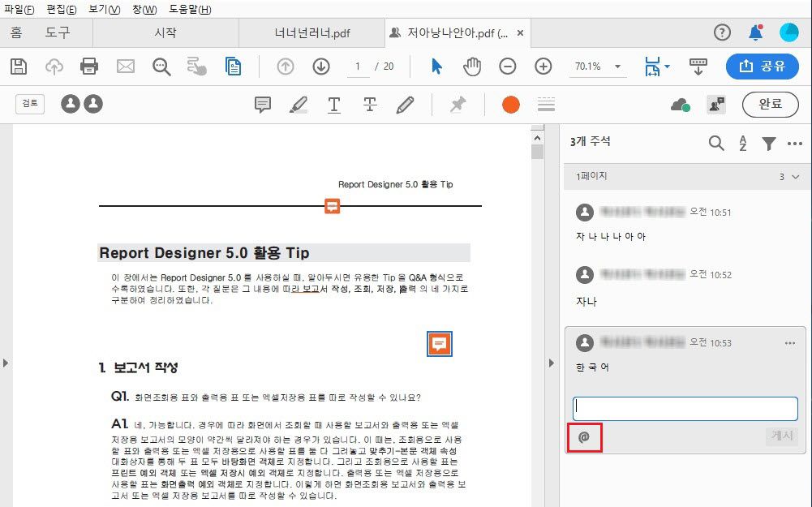This screenshot has height=507, width=812.
Task: Toggle the pin to keep annotation tool selected
Action: coord(458,104)
